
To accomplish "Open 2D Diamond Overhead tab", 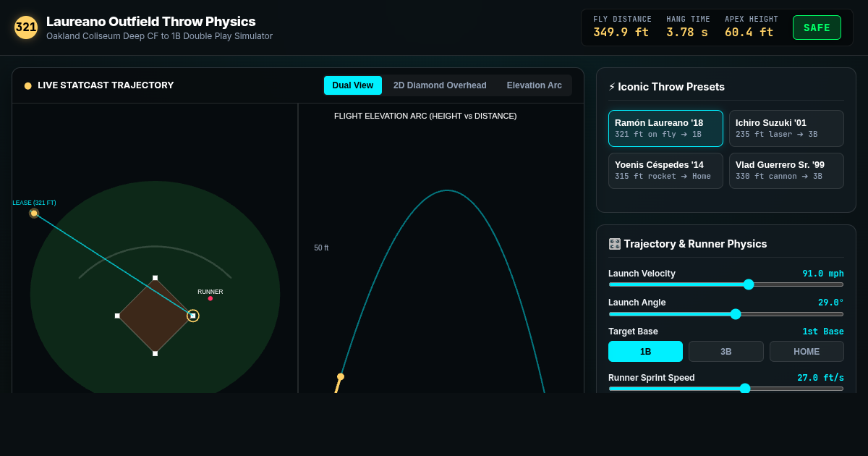I will click(440, 85).
